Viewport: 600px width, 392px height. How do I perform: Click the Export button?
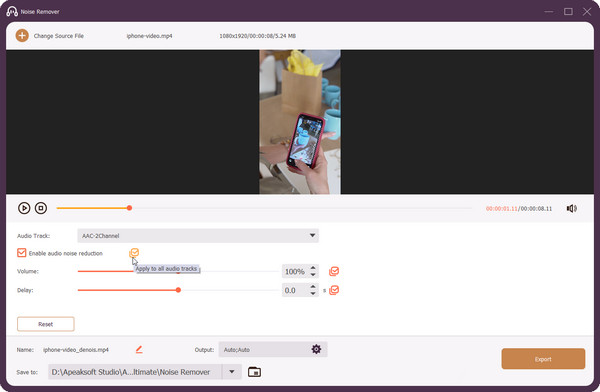click(x=543, y=359)
